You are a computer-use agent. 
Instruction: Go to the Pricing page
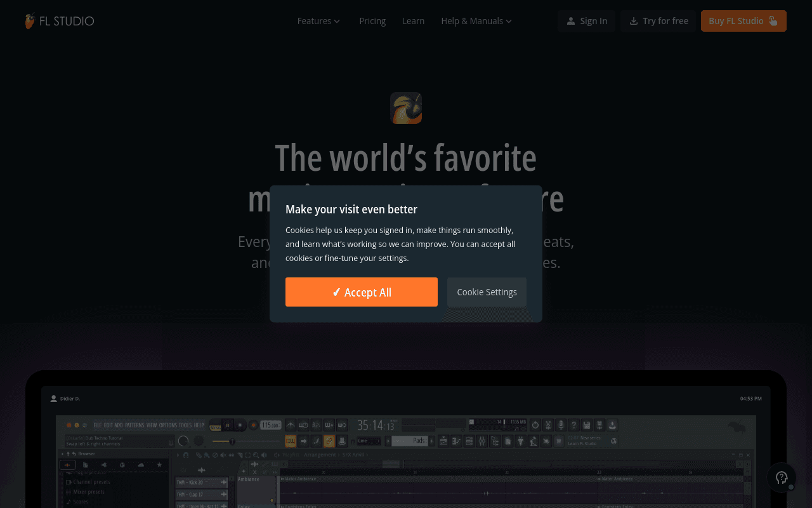tap(372, 21)
